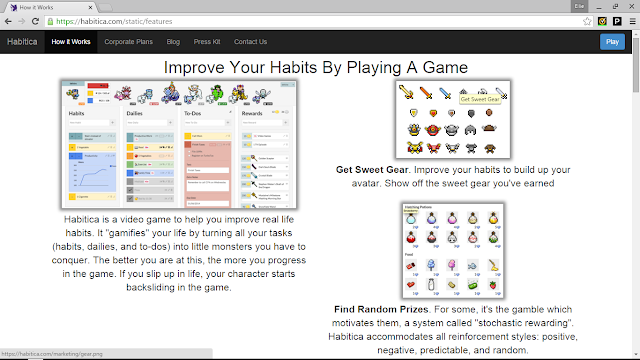This screenshot has height=360, width=640.
Task: Open the Habitica dashboard screenshot thumbnail
Action: [179, 144]
